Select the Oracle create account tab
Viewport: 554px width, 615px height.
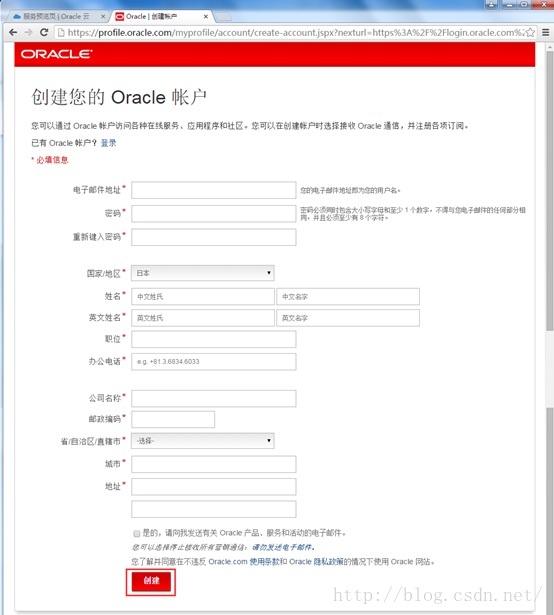point(161,16)
